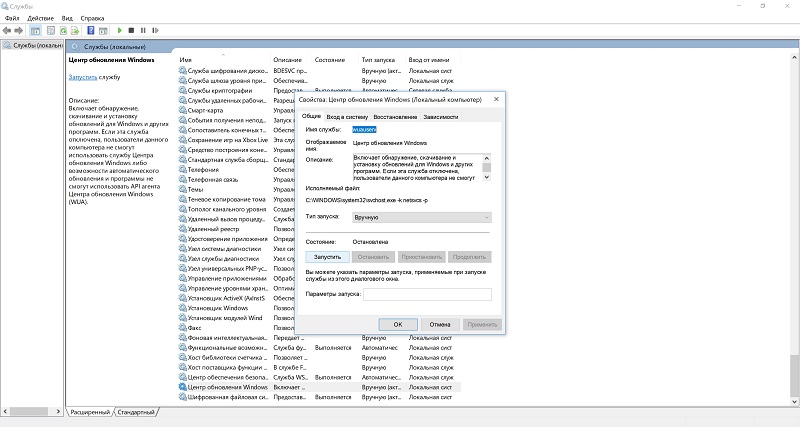
Task: Switch to the Расширенный view tab
Action: [90, 412]
